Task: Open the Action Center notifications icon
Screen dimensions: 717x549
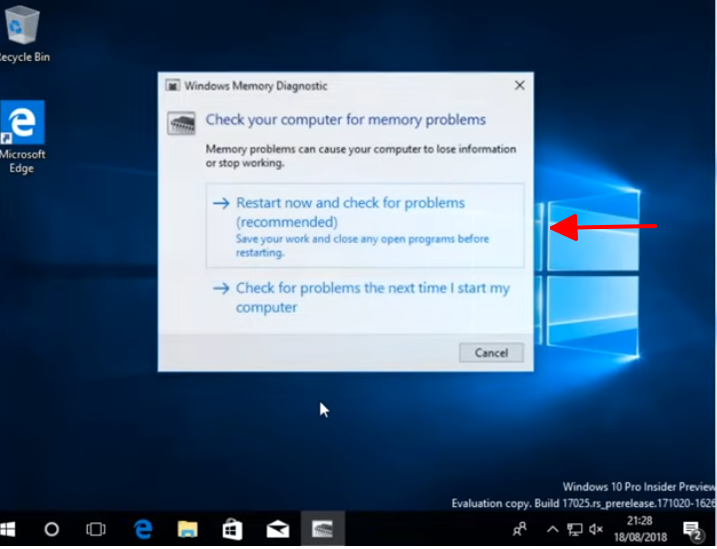Action: [x=692, y=528]
